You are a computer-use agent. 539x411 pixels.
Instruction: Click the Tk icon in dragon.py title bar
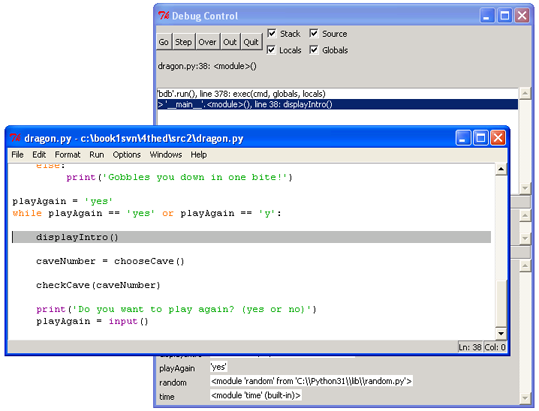click(15, 138)
